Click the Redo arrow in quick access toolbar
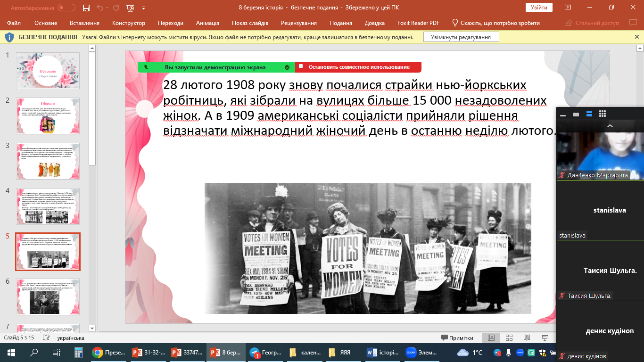The image size is (644, 362). (116, 8)
